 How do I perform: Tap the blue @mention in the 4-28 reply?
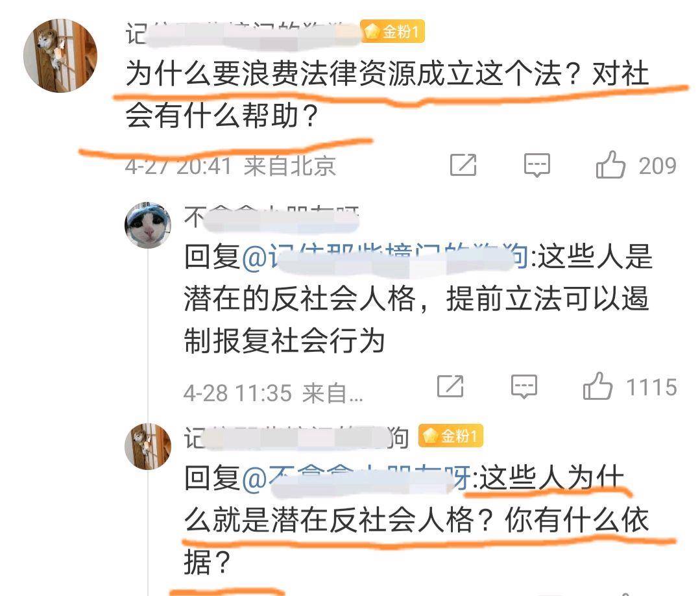(385, 257)
